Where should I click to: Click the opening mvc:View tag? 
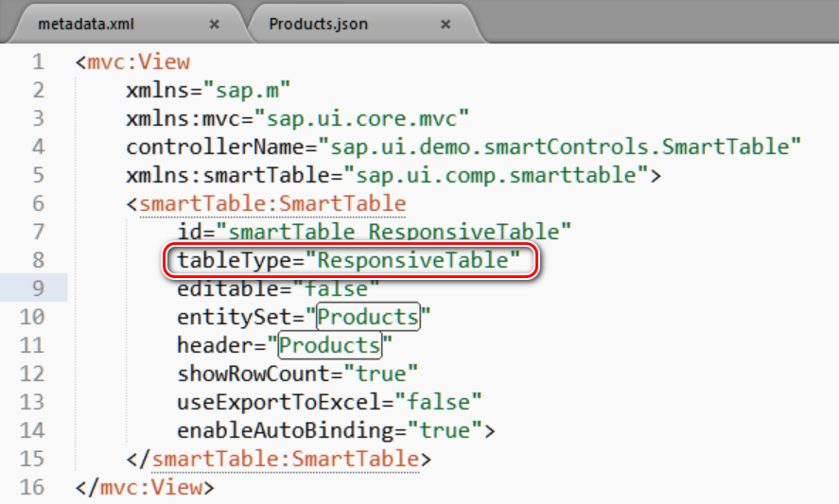point(132,62)
